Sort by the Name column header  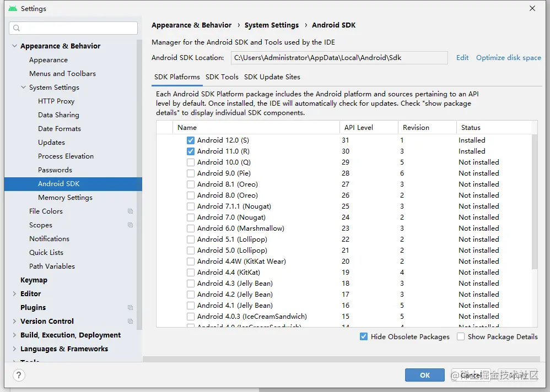pyautogui.click(x=256, y=128)
